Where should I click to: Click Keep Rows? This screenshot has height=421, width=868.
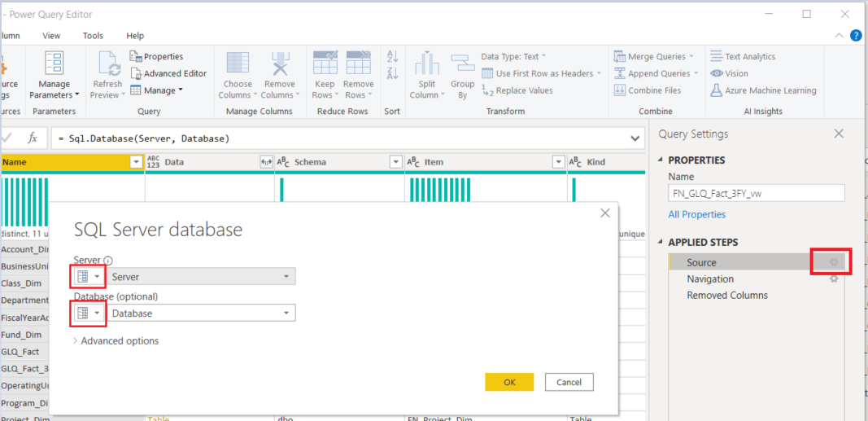click(325, 77)
